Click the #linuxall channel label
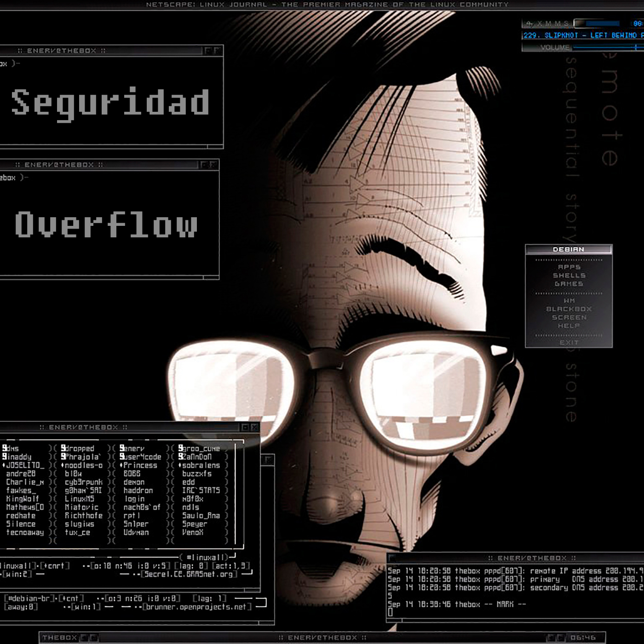This screenshot has height=644, width=644. [205, 557]
